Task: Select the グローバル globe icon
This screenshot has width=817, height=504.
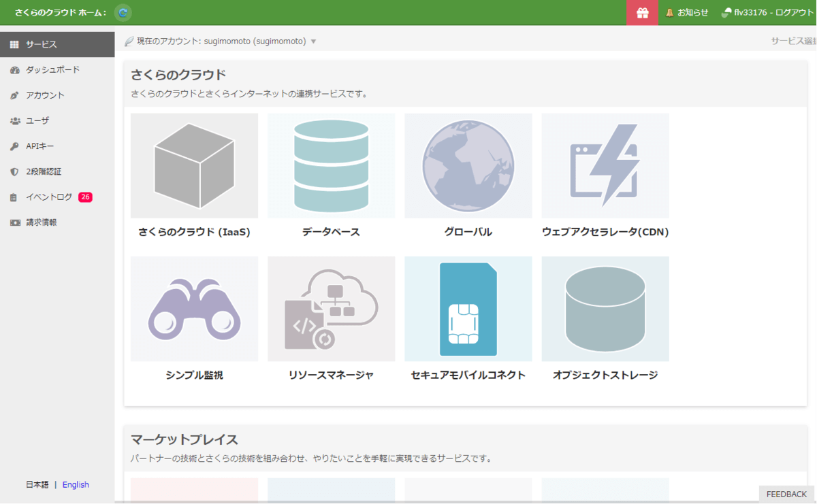Action: coord(468,166)
